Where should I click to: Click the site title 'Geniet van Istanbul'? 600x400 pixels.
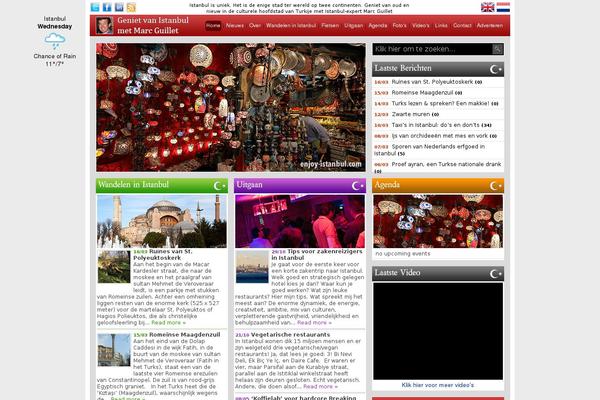point(153,20)
